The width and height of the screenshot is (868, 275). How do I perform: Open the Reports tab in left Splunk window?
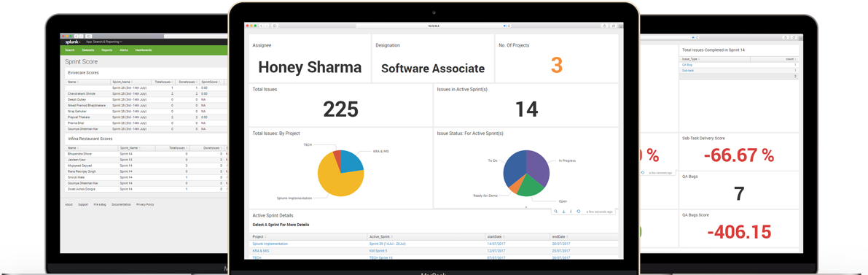107,50
